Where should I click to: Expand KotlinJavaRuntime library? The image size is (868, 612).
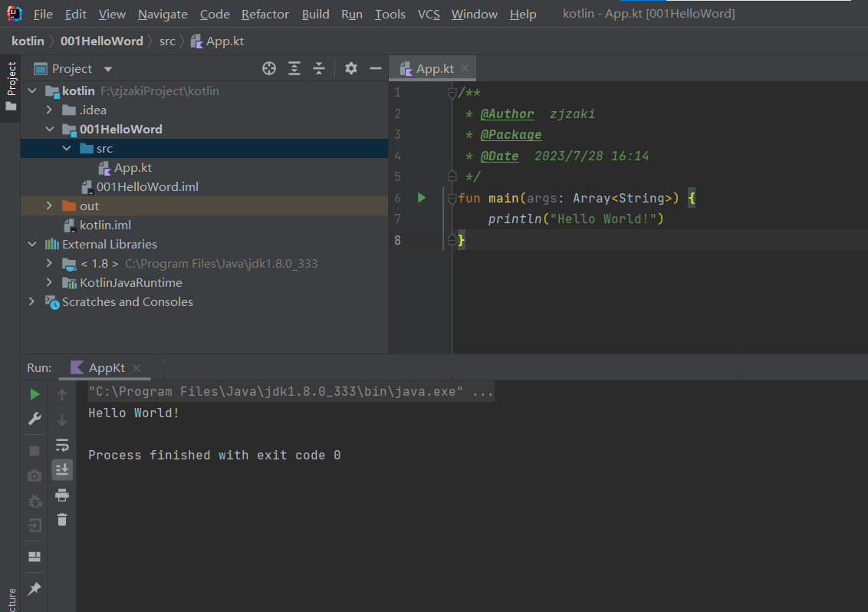point(49,282)
